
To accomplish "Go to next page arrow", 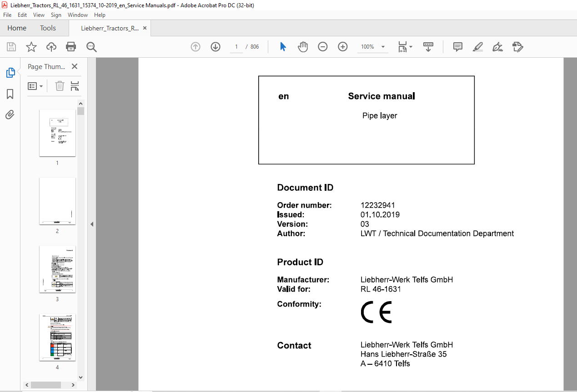I will pyautogui.click(x=215, y=47).
